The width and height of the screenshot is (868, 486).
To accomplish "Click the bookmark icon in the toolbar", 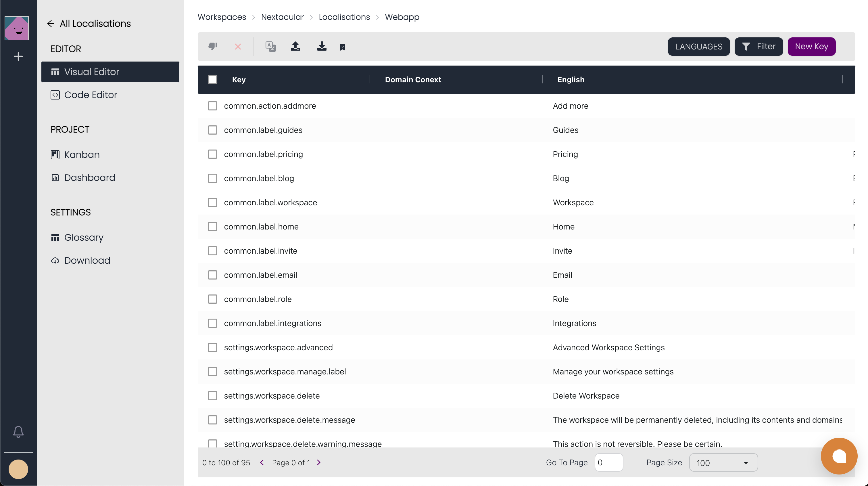I will [x=342, y=47].
